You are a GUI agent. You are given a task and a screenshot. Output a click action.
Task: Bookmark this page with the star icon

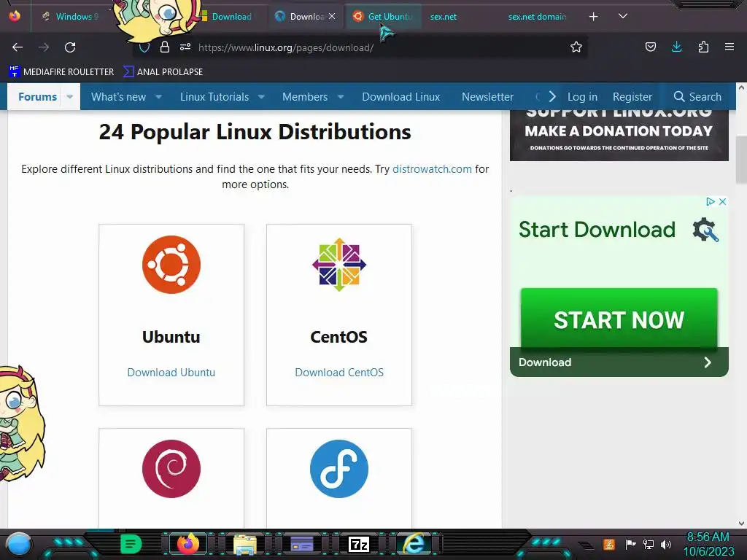point(576,47)
